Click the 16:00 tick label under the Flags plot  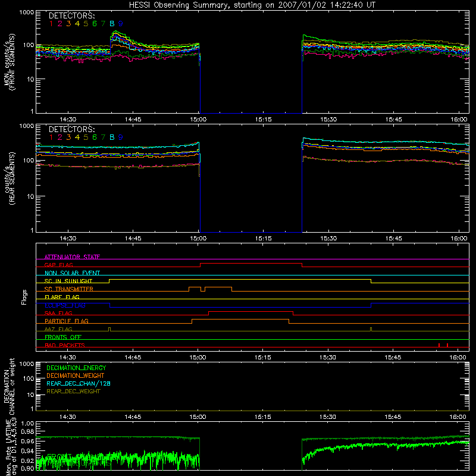click(x=458, y=358)
